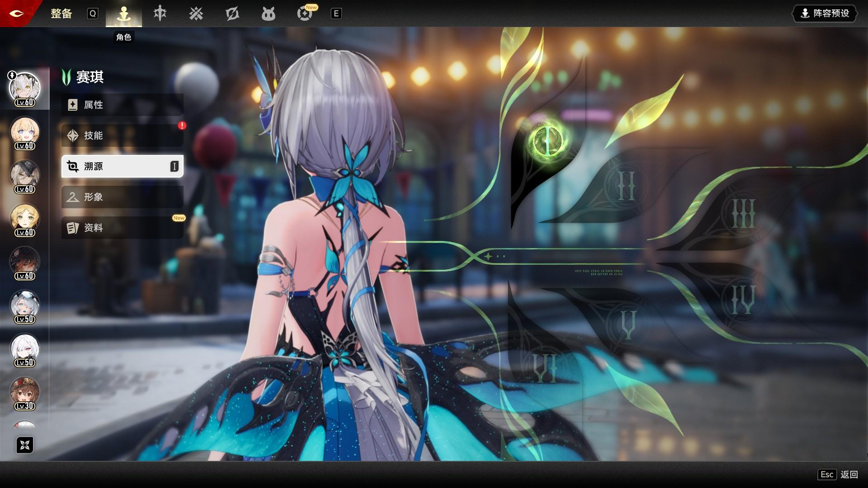
Task: Select the locked resonance node IV
Action: (743, 300)
